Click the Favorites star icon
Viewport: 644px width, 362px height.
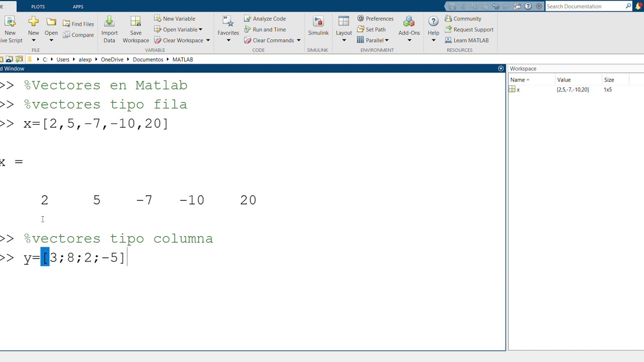pyautogui.click(x=228, y=22)
